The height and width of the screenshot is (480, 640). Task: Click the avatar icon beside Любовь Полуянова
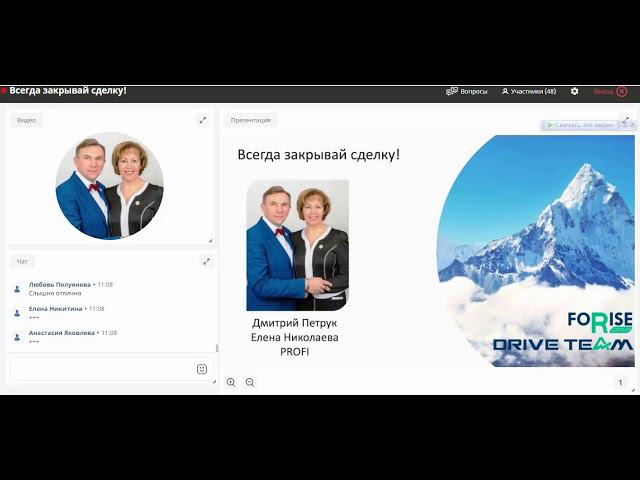coord(17,289)
